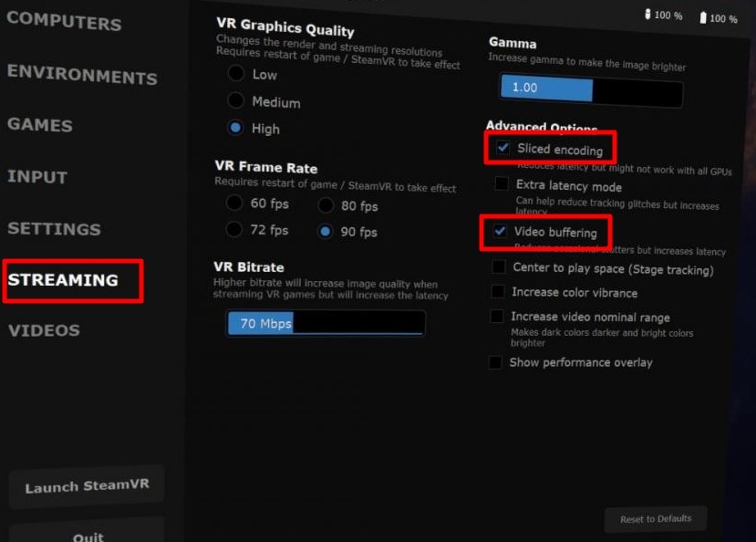The height and width of the screenshot is (542, 756).
Task: Enable Extra latency mode
Action: pyautogui.click(x=502, y=183)
